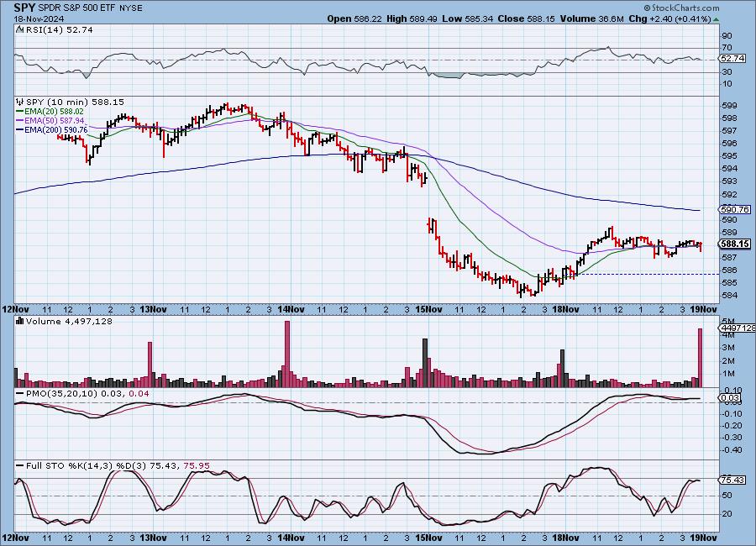756x546 pixels.
Task: Click the 4497128 tag on volume axis
Action: tap(737, 328)
